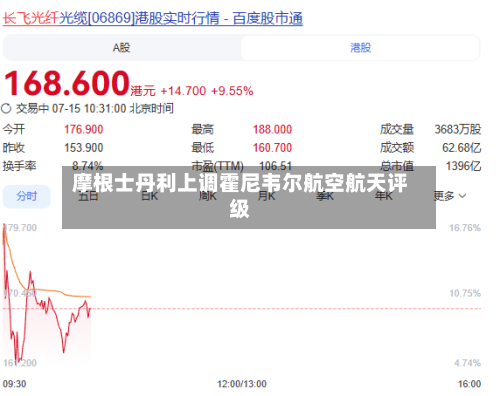The image size is (500, 396).
Task: Click the trading status circle icon
Action: pos(6,108)
